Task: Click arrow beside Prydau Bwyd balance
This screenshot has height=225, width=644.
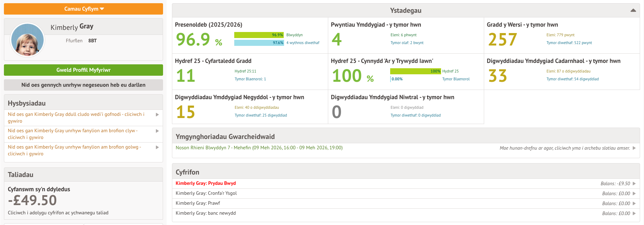Action: click(634, 184)
